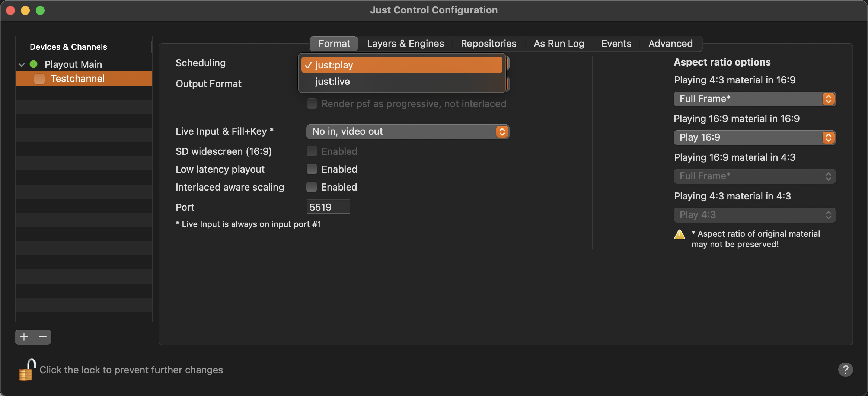Switch to the Layers & Engines tab

(405, 44)
